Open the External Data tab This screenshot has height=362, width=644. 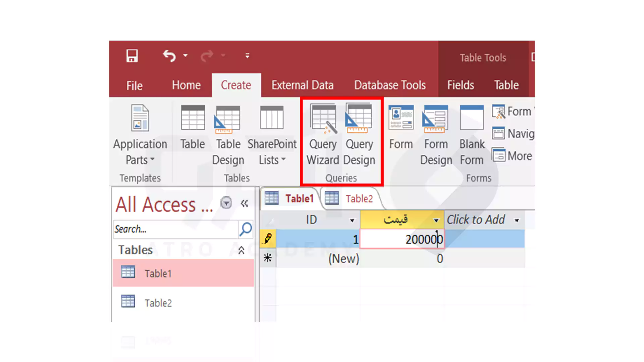[303, 85]
